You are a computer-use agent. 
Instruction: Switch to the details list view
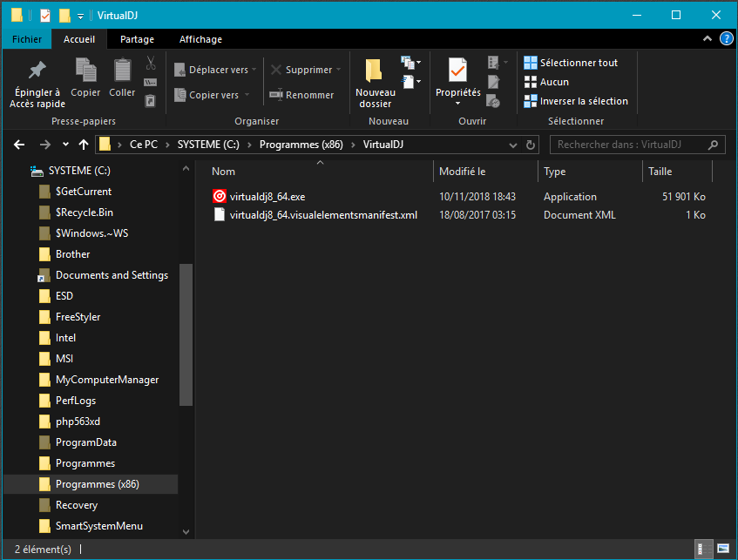click(703, 549)
